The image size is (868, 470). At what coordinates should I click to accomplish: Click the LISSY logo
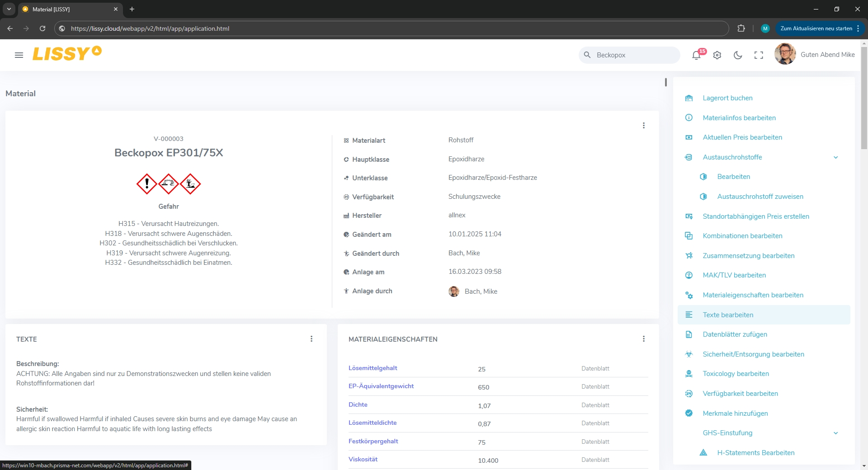(x=67, y=54)
